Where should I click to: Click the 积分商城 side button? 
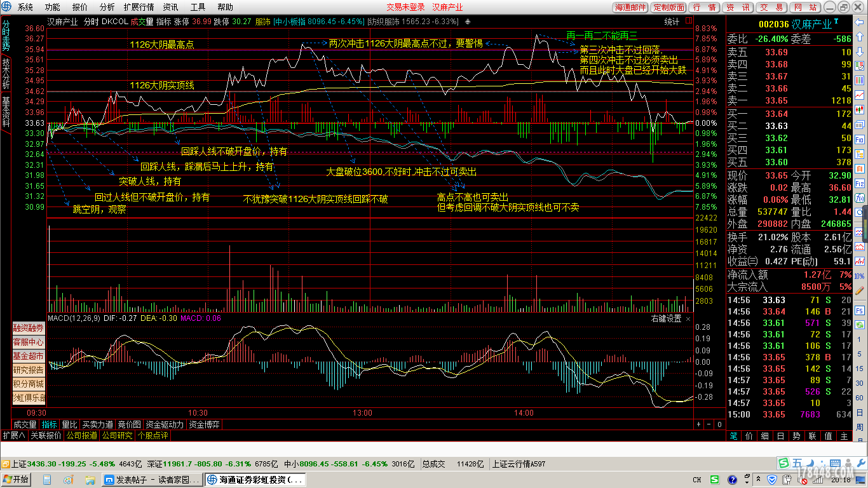pos(29,384)
